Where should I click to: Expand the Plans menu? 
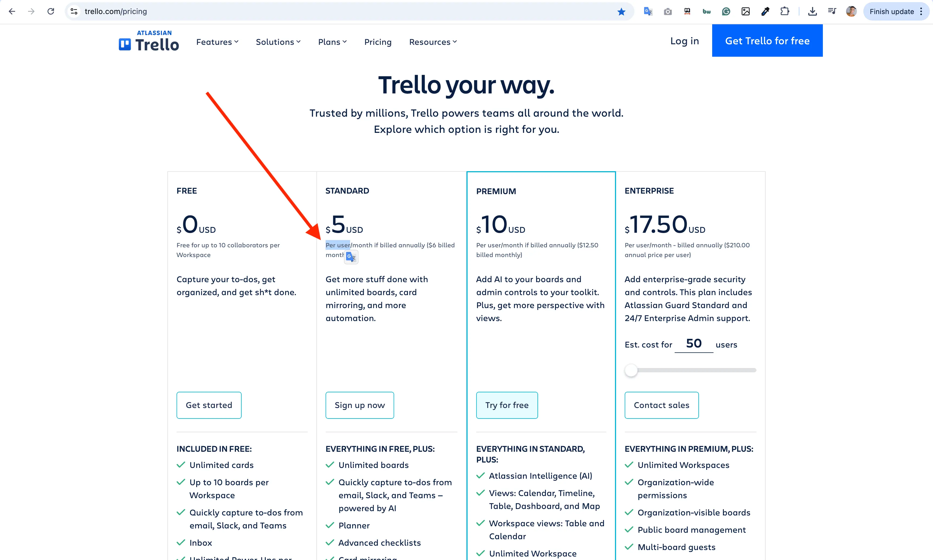(332, 42)
